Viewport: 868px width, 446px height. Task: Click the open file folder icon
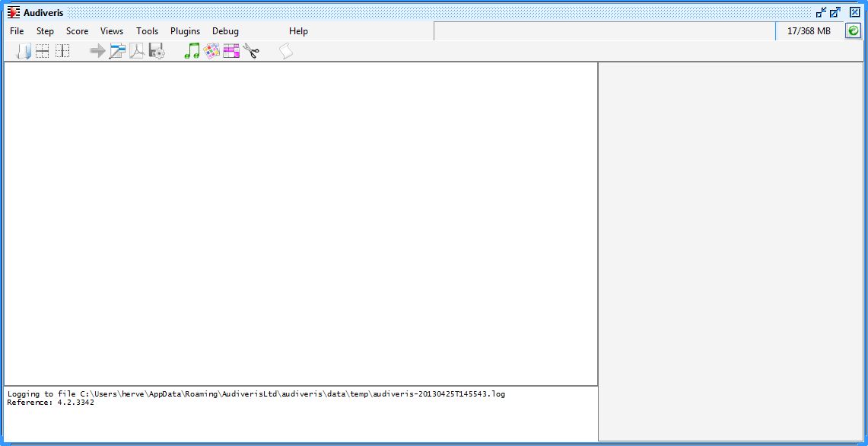24,51
